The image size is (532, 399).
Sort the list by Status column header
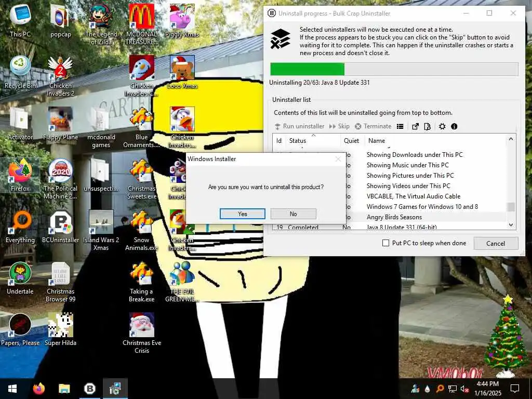click(x=313, y=140)
